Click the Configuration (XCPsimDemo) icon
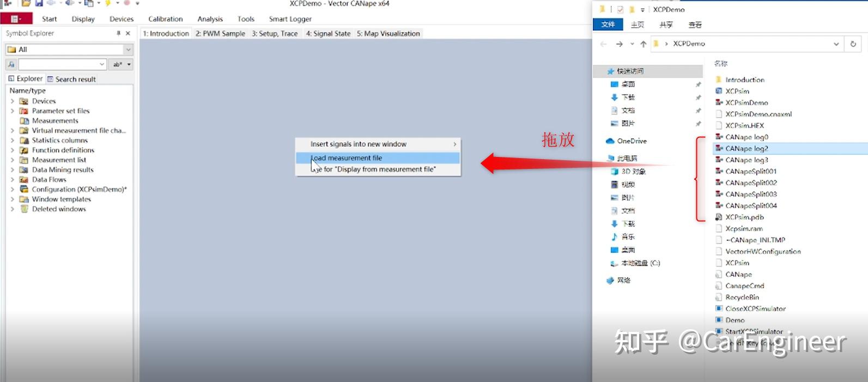The image size is (868, 382). click(24, 189)
